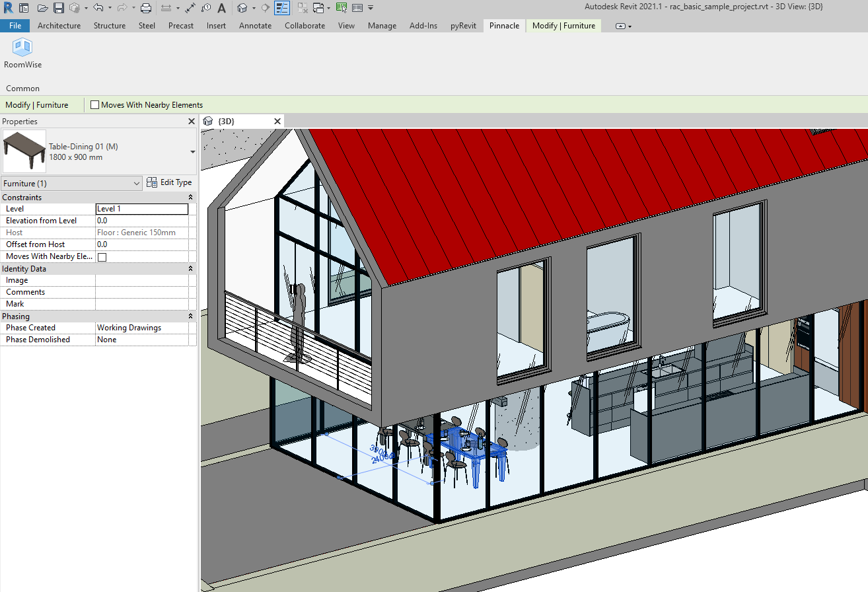This screenshot has height=592, width=868.
Task: Click the Project Browser icon beside Revit logo
Action: [24, 8]
